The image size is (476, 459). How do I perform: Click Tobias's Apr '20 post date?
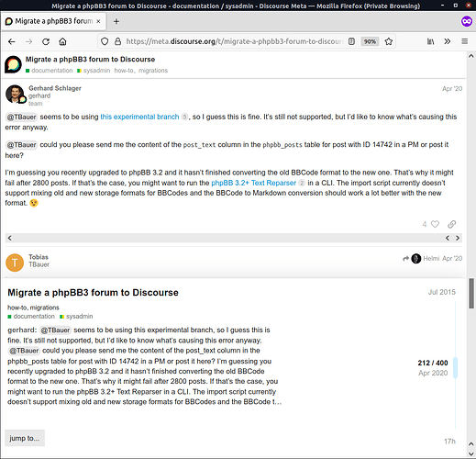(x=452, y=259)
